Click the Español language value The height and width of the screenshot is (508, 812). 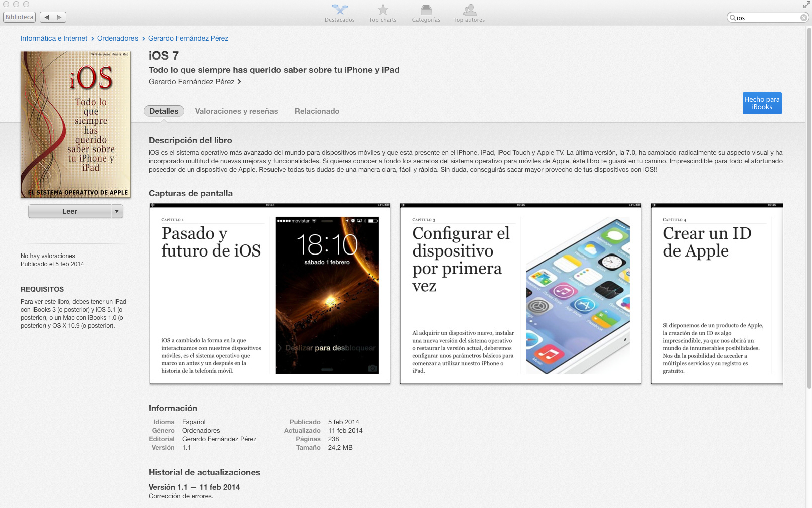coord(194,422)
